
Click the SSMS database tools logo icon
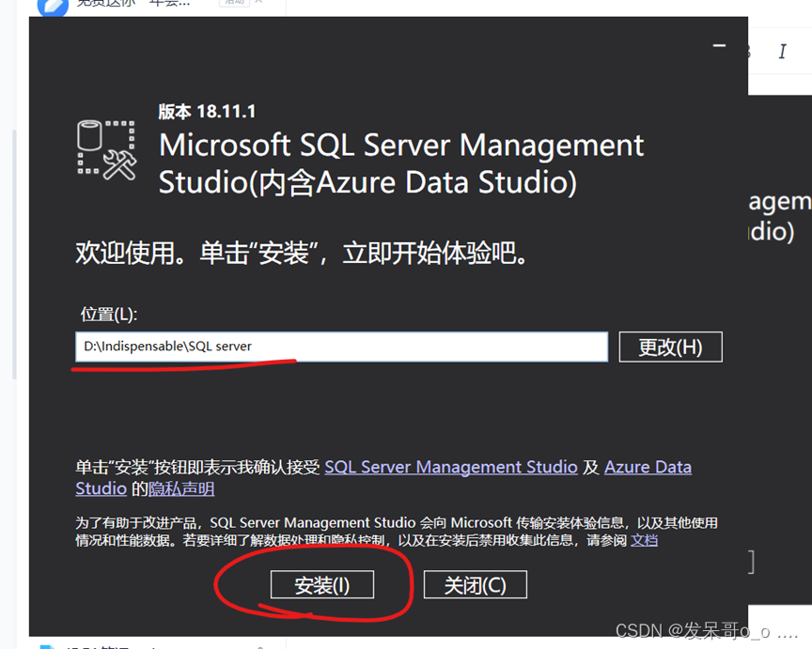pos(107,150)
